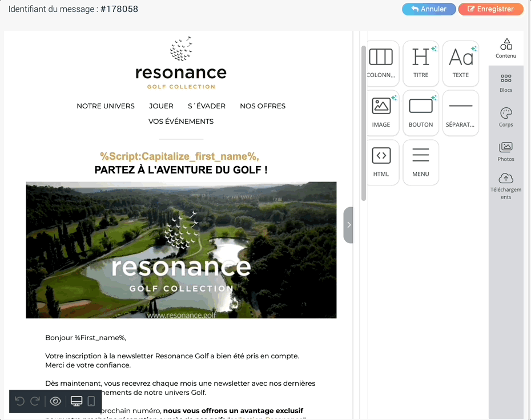Add an HTML code block

pos(382,163)
